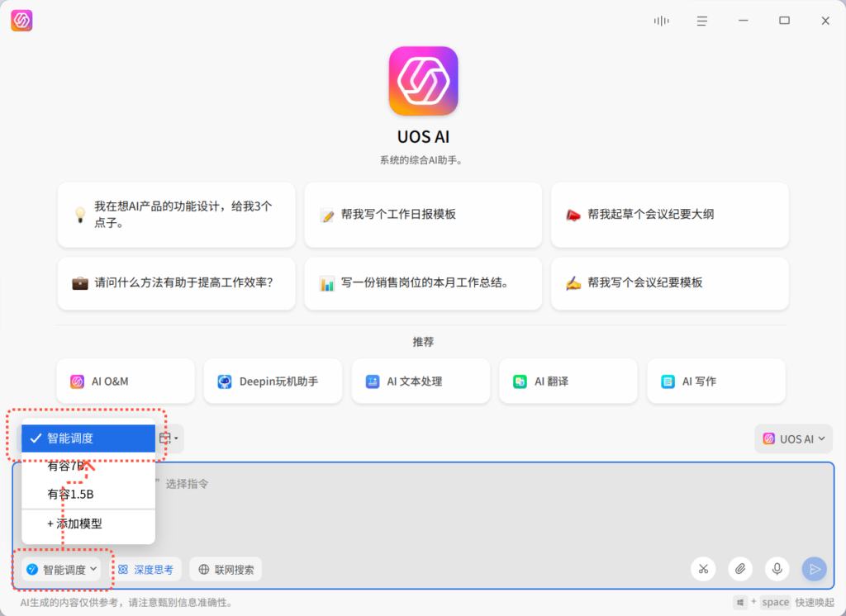
Task: Toggle 联网搜索 web search option
Action: point(226,569)
